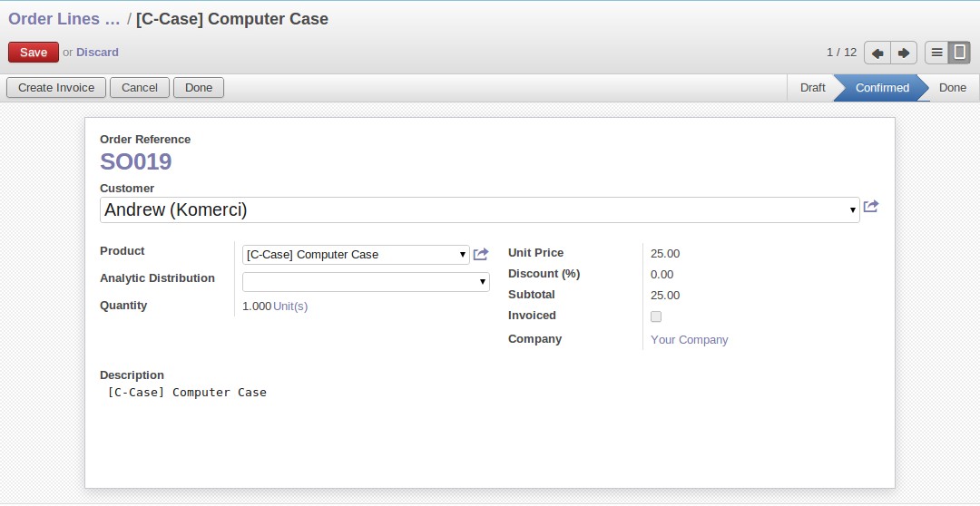Switch to form view icon
This screenshot has height=506, width=980.
[959, 53]
